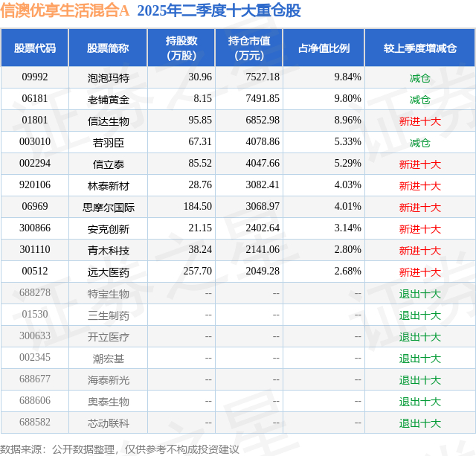Image resolution: width=476 pixels, height=456 pixels.
Task: Select stock name 信立泰
Action: tap(109, 164)
